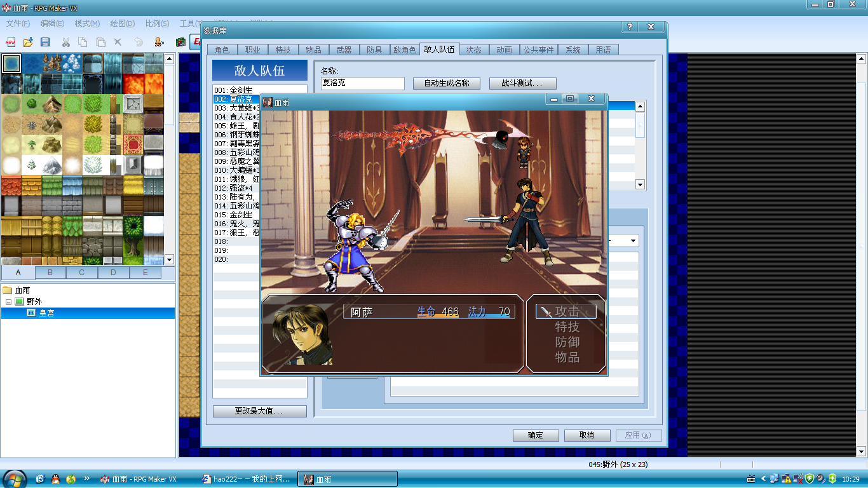868x488 pixels.
Task: Choose the 攻击 battle command
Action: click(567, 311)
